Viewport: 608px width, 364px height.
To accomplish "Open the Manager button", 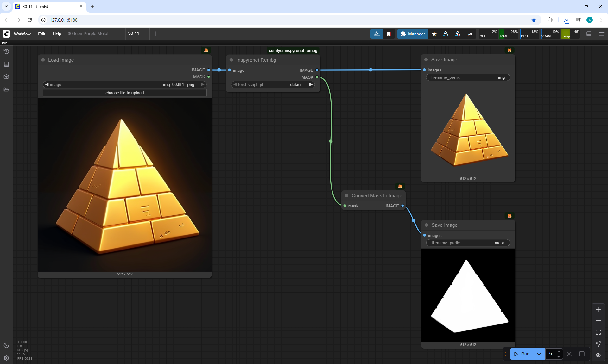I will [x=413, y=34].
